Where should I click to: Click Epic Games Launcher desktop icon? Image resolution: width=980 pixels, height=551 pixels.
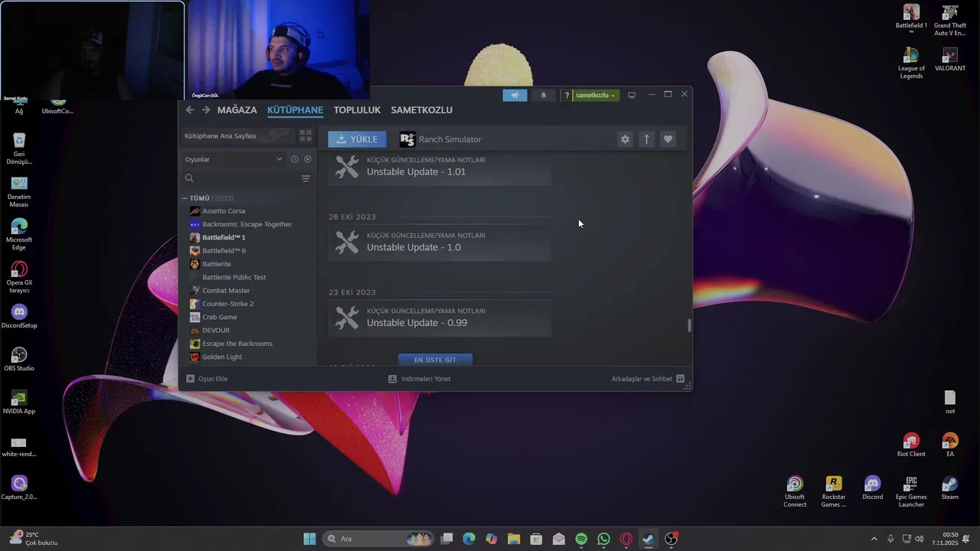(x=911, y=492)
